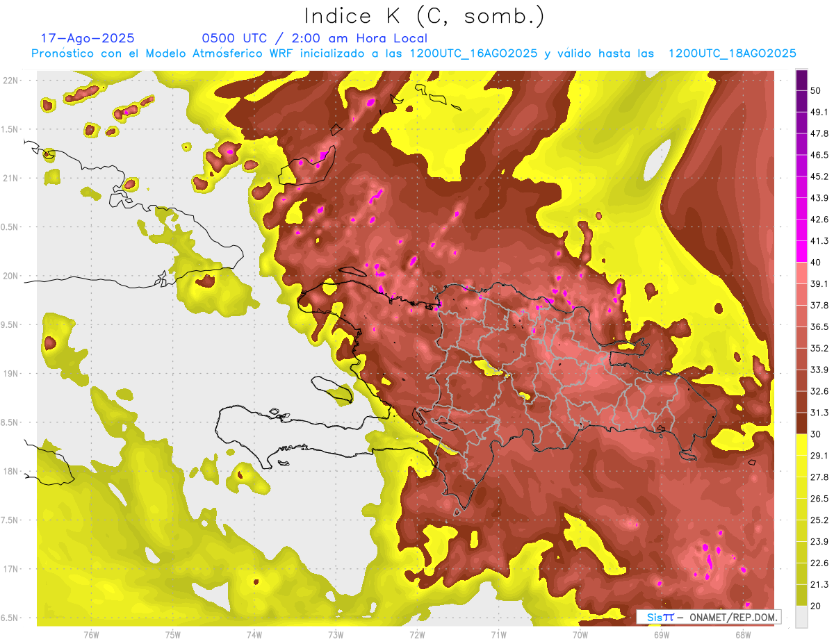Click the 72W longitude label
The width and height of the screenshot is (834, 644).
(417, 634)
